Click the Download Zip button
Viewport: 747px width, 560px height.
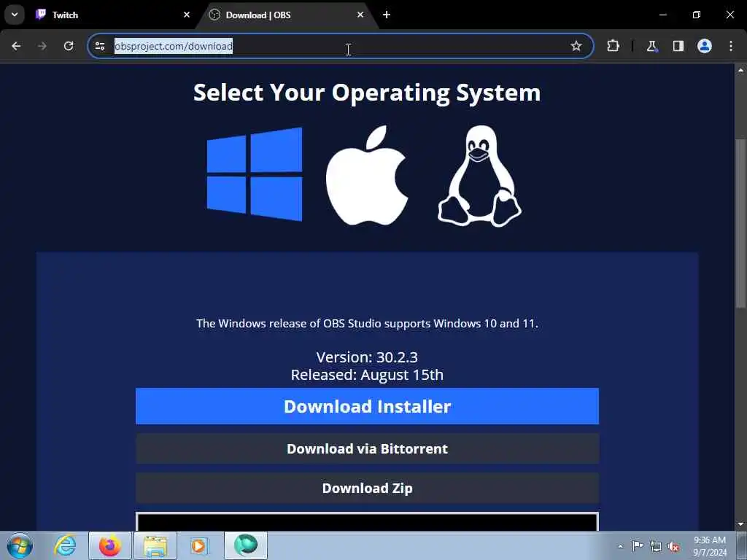pyautogui.click(x=367, y=488)
